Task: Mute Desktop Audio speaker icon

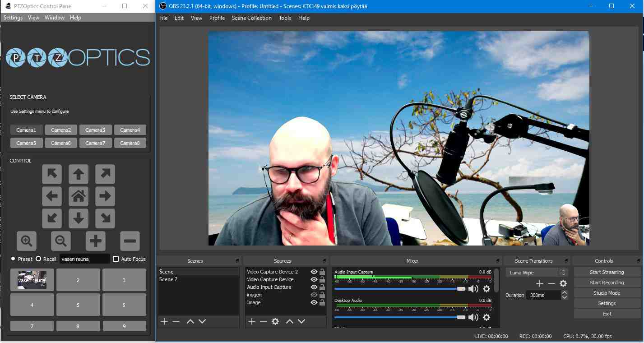Action: click(x=473, y=317)
